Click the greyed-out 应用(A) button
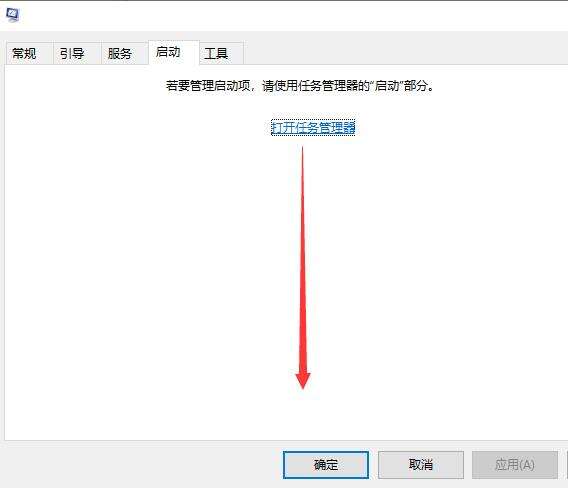This screenshot has width=568, height=488. (x=515, y=465)
